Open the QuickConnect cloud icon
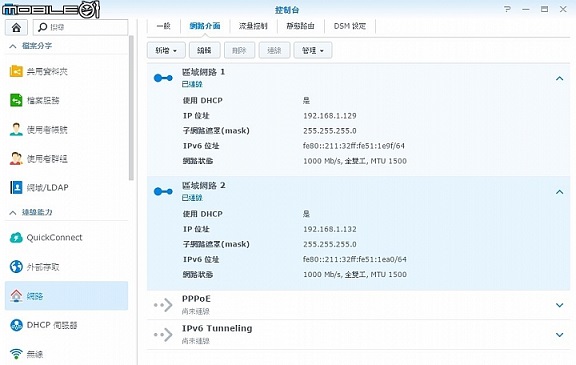 [x=16, y=238]
